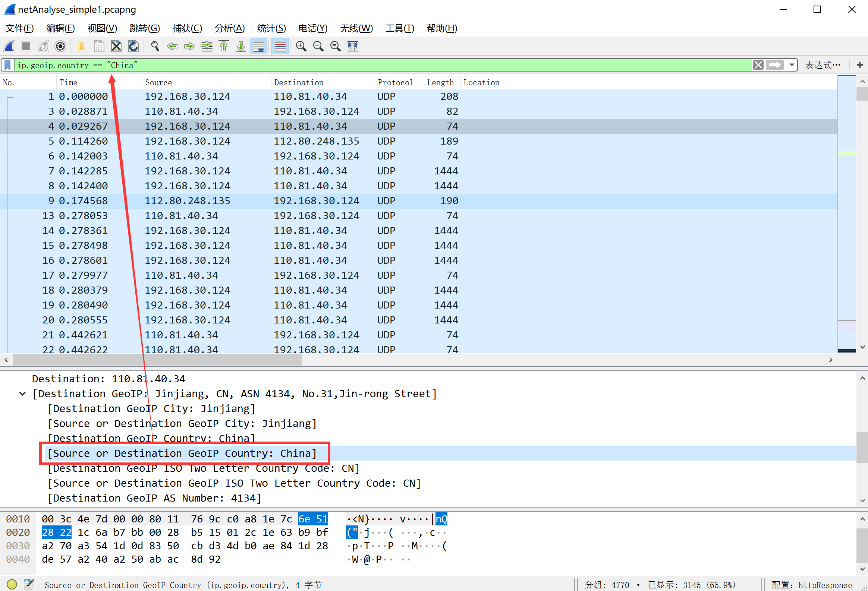Viewport: 868px width, 591px height.
Task: Open the 编辑(E) menu
Action: [60, 28]
